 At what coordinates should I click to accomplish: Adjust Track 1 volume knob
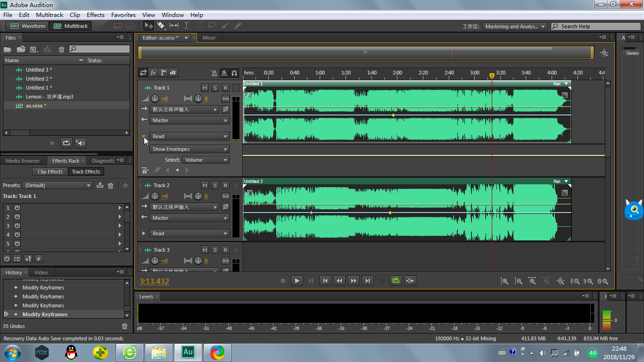(155, 99)
